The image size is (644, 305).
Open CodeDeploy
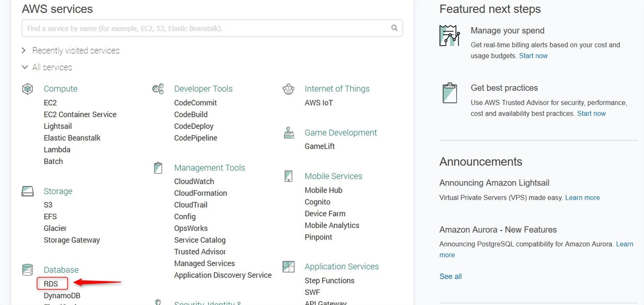point(194,126)
